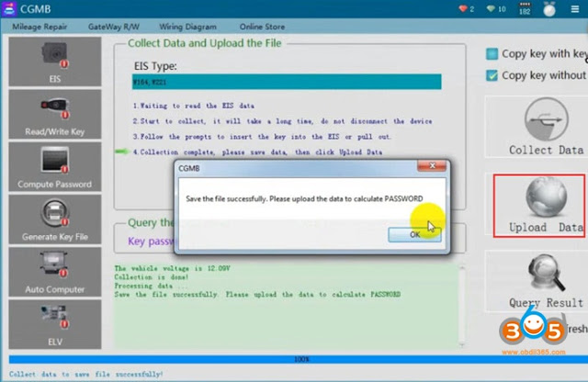Screen dimensions: 588x382
Task: Click the Collect Data USB icon
Action: click(547, 119)
